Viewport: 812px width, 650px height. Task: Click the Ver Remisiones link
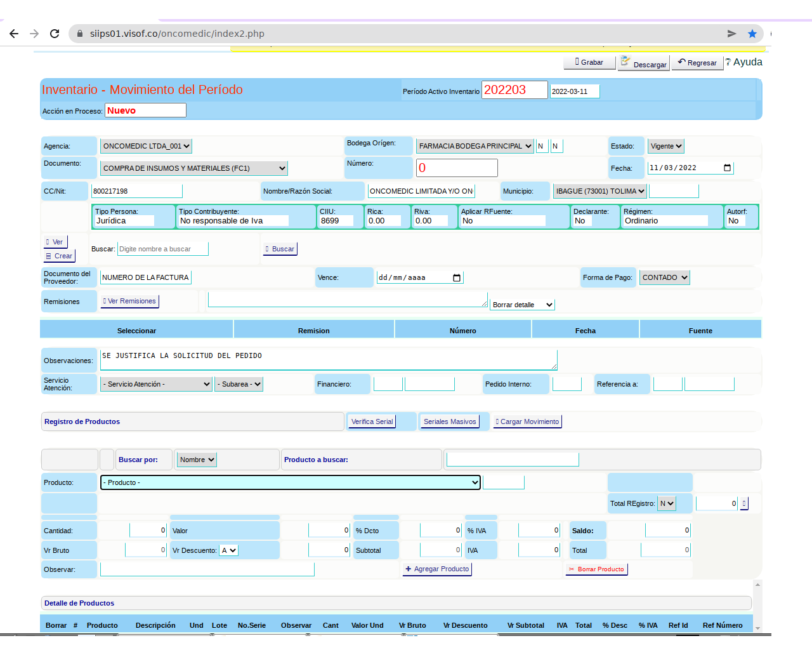130,302
